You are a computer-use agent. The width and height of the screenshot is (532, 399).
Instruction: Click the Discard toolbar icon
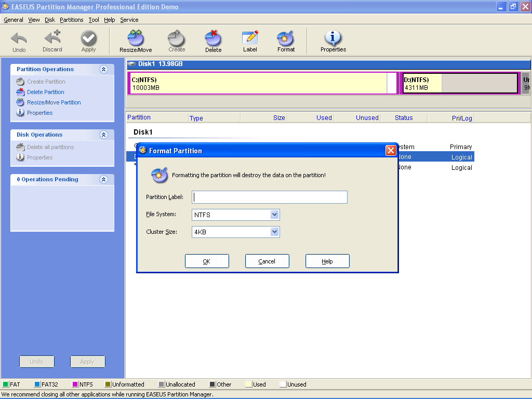pyautogui.click(x=52, y=42)
